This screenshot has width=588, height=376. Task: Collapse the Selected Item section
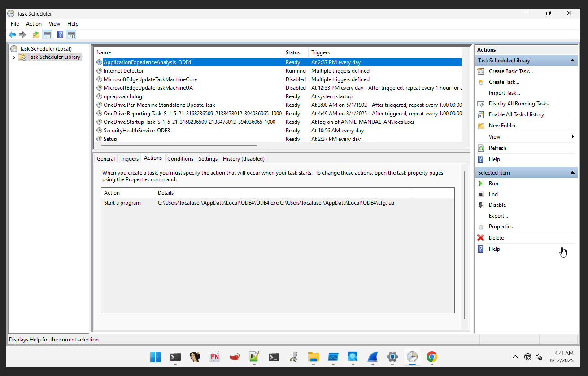click(x=572, y=173)
